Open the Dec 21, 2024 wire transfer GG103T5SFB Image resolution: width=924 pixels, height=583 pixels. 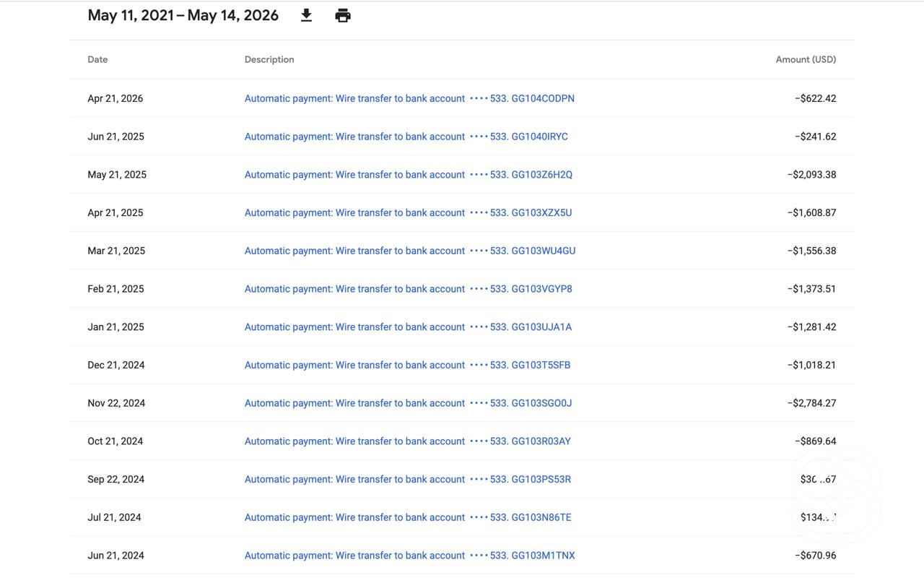point(407,365)
